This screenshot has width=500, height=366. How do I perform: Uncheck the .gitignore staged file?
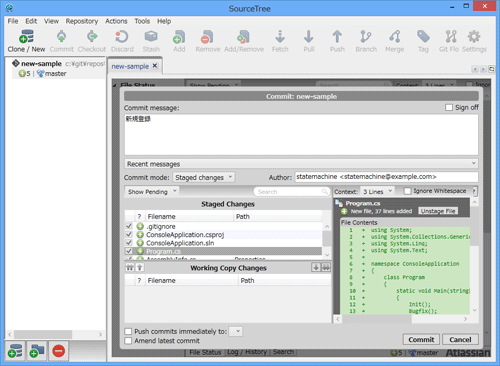(x=129, y=226)
